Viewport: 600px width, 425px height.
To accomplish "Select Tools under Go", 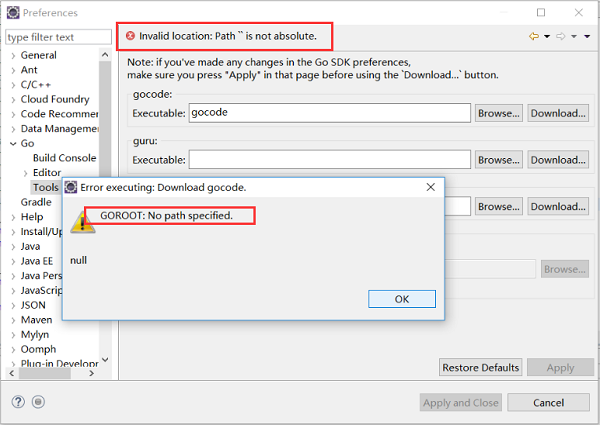I will pos(46,187).
